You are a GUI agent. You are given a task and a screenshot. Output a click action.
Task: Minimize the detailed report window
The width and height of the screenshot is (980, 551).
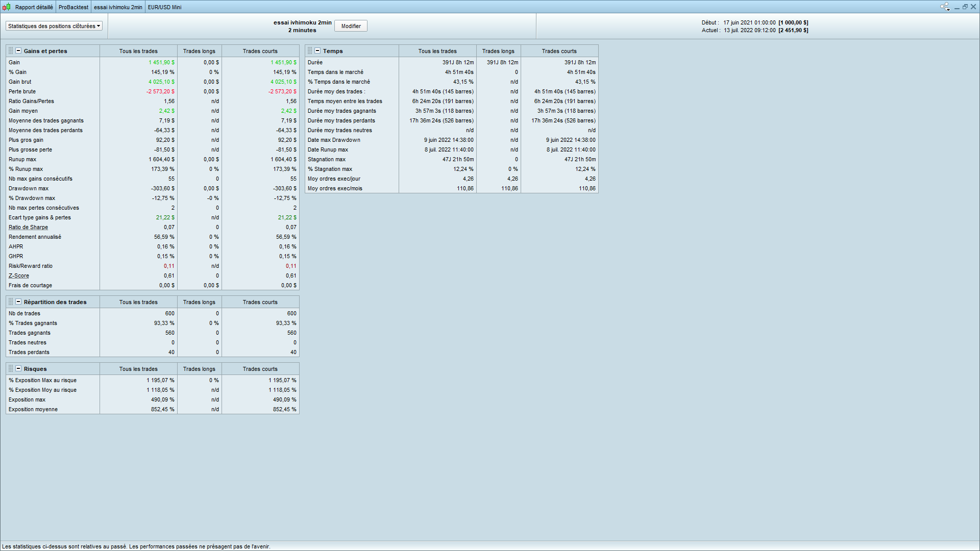(x=957, y=7)
